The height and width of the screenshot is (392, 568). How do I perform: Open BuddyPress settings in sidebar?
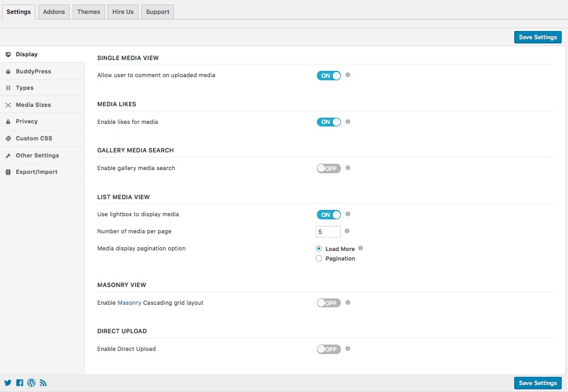coord(33,71)
